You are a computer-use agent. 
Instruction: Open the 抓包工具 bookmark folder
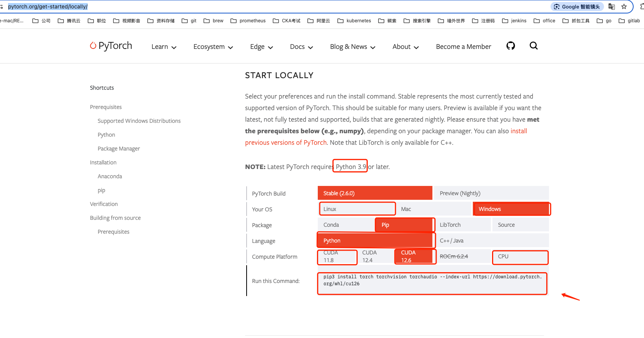[576, 21]
